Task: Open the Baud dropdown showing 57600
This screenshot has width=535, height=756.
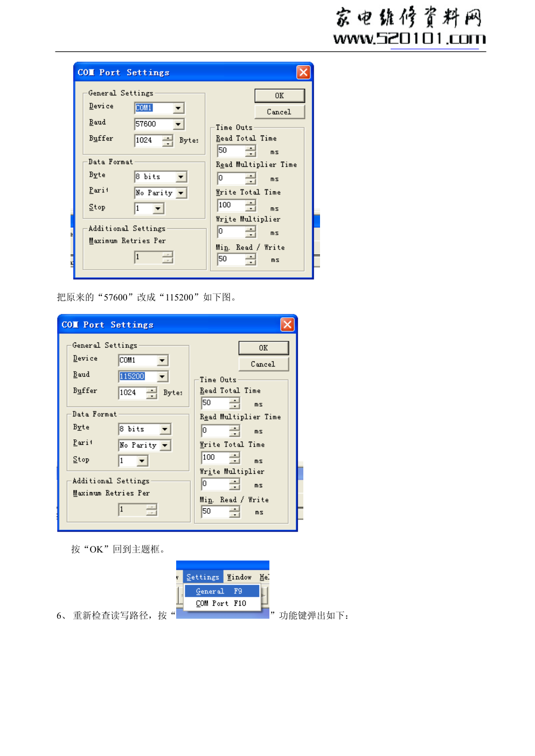Action: tap(178, 124)
